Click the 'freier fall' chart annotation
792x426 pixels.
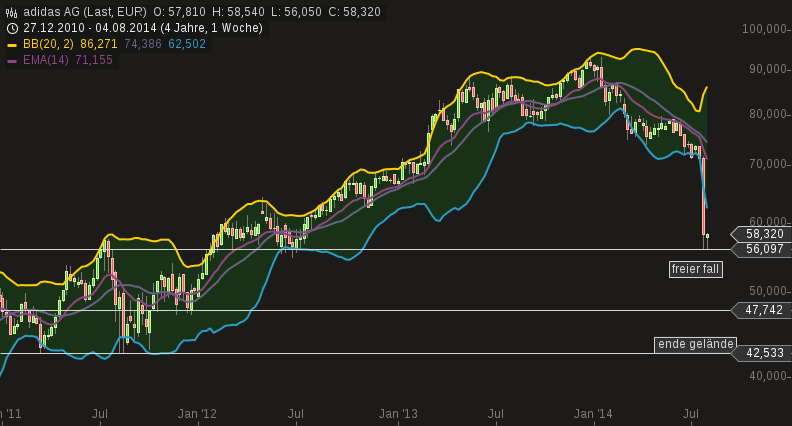[x=695, y=269]
